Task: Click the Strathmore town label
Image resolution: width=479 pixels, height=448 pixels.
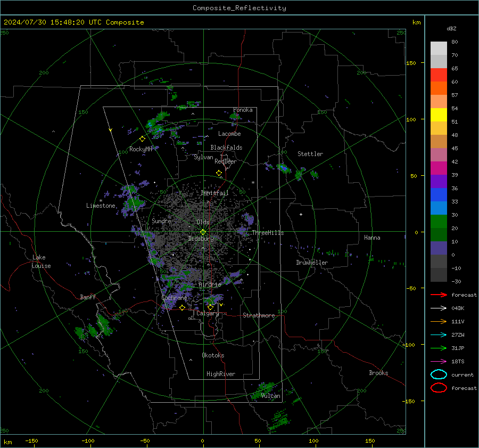Action: (x=259, y=315)
